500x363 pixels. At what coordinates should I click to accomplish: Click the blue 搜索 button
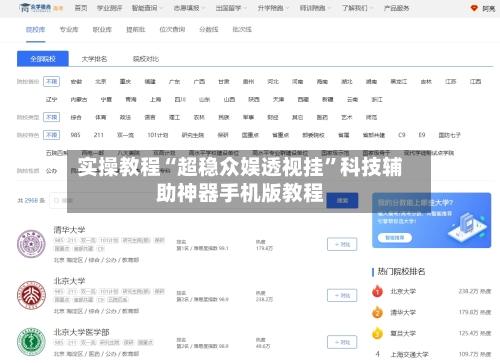click(x=342, y=200)
